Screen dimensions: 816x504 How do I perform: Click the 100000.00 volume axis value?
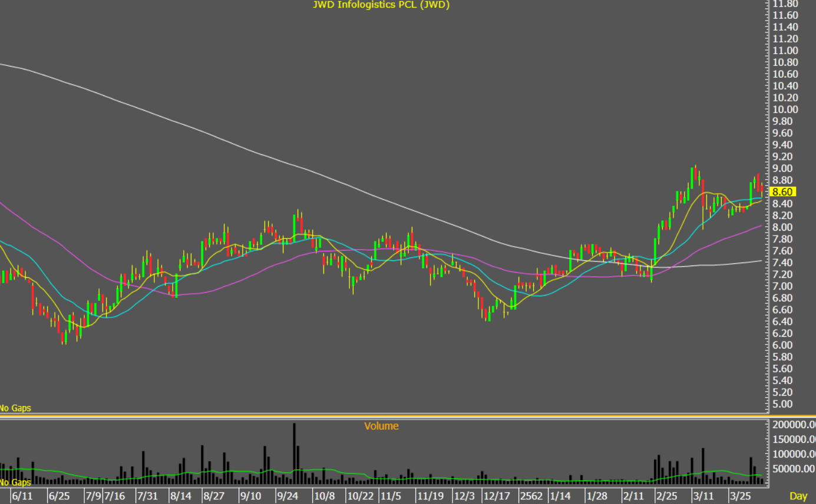[x=794, y=454]
